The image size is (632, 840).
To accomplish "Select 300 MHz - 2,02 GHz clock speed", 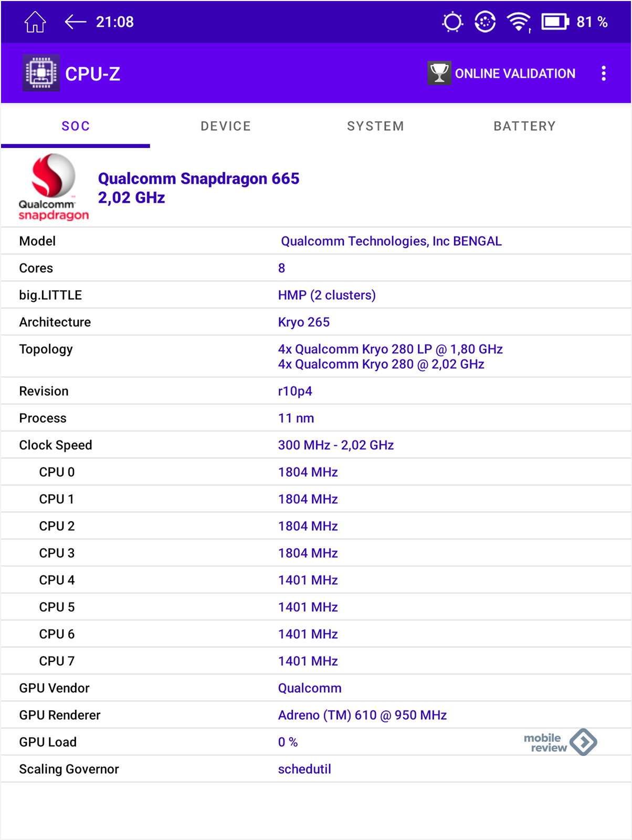I will (x=335, y=445).
